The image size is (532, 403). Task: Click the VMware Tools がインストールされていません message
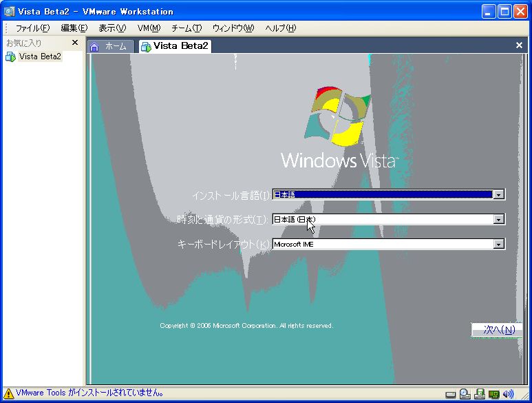(89, 393)
